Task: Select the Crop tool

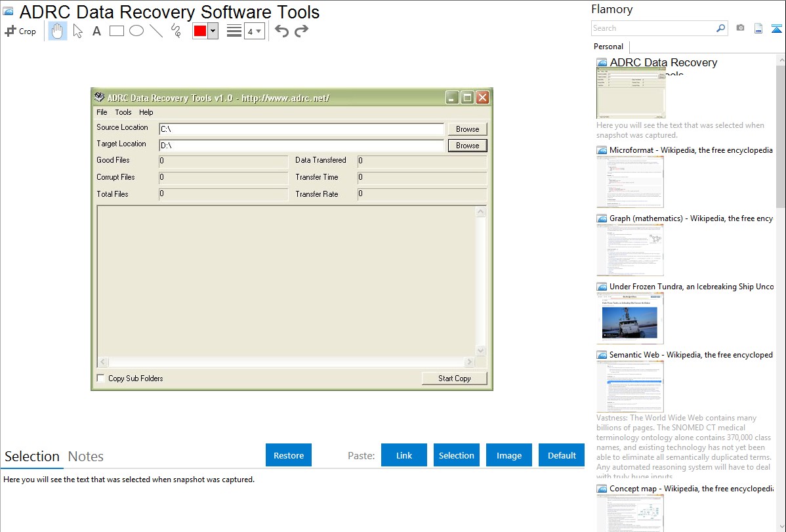Action: pos(20,31)
